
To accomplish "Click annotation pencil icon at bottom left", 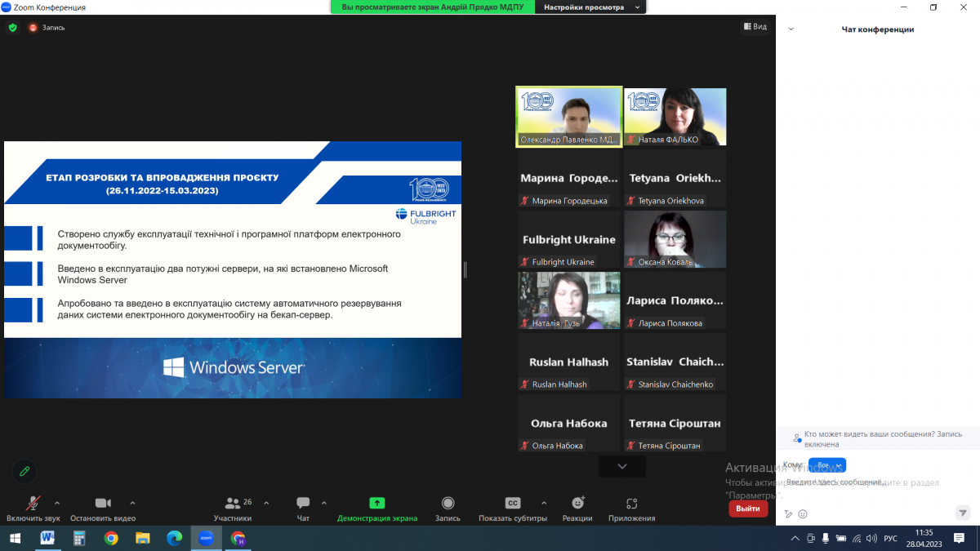I will 24,471.
